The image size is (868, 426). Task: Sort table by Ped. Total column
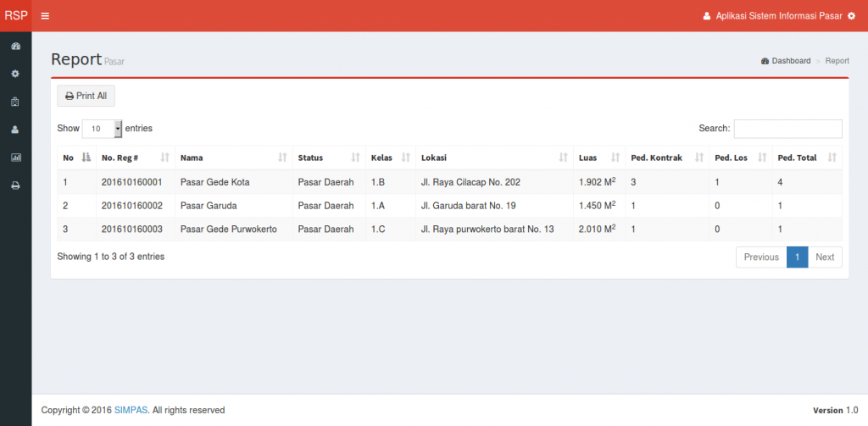(x=807, y=158)
